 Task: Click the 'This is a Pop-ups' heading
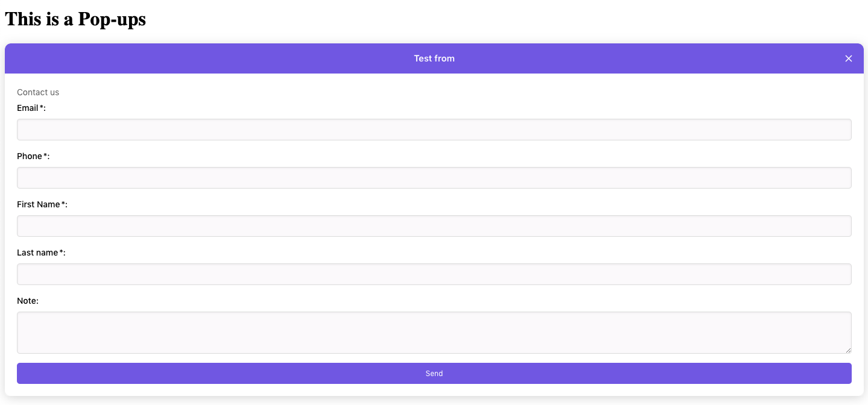[x=75, y=19]
